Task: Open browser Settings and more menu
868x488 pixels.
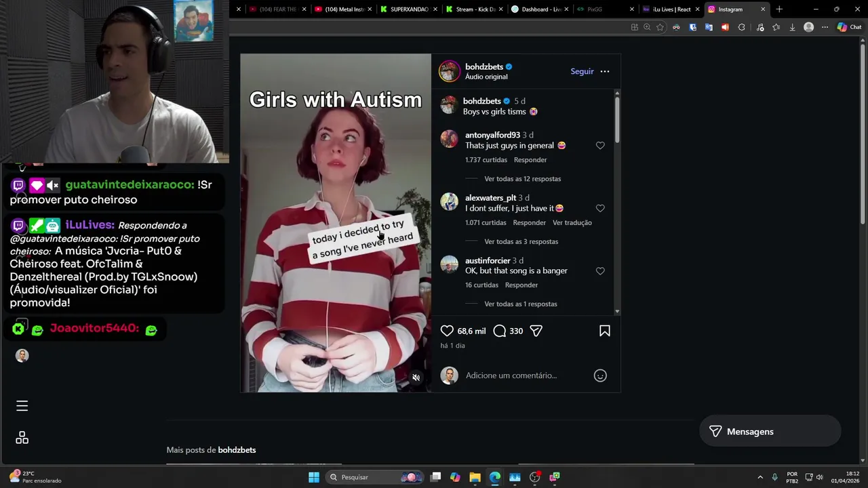Action: point(825,27)
